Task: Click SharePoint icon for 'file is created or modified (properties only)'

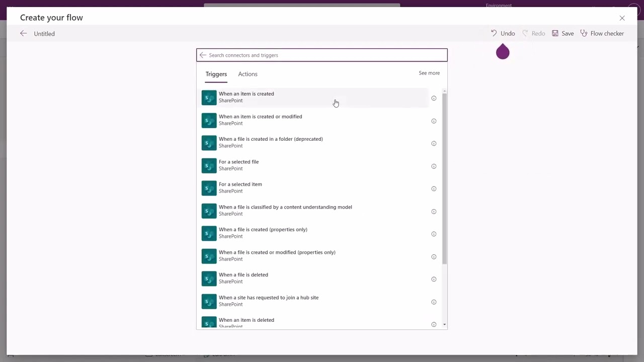Action: point(209,256)
